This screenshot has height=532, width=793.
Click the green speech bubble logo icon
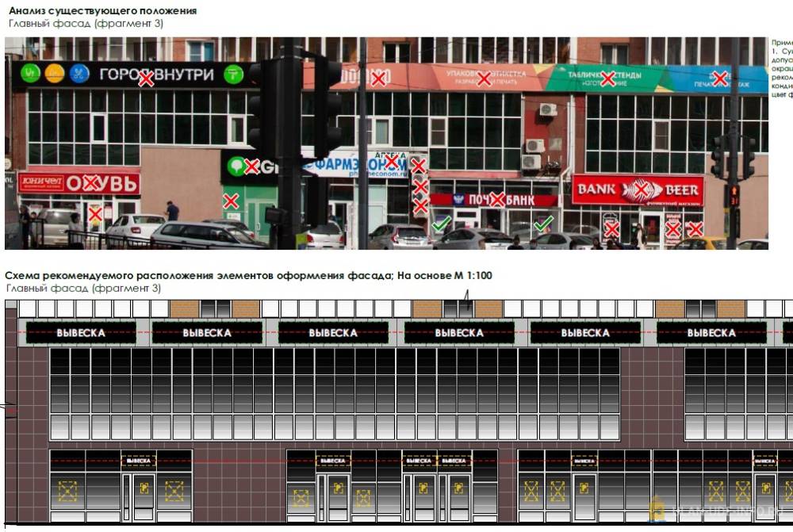[x=236, y=166]
